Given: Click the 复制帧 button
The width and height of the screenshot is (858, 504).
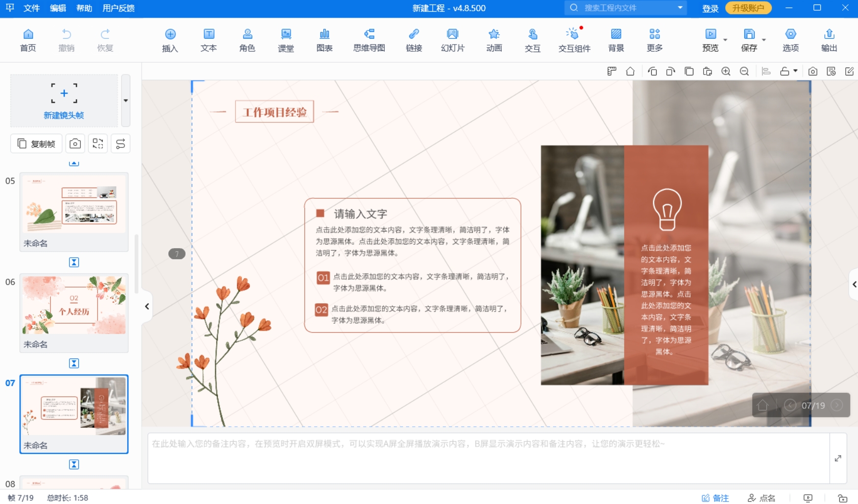Looking at the screenshot, I should [36, 144].
